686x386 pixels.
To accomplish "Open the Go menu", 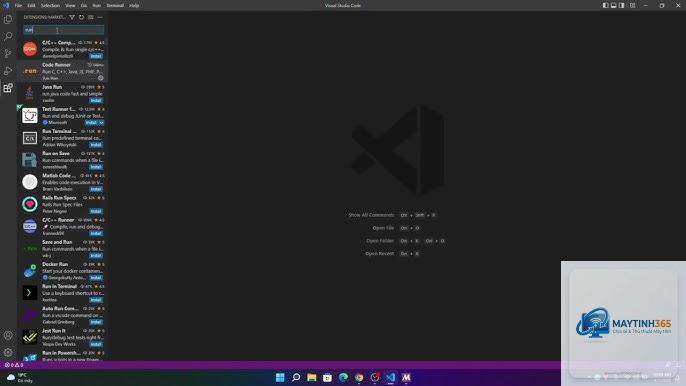I will click(84, 6).
